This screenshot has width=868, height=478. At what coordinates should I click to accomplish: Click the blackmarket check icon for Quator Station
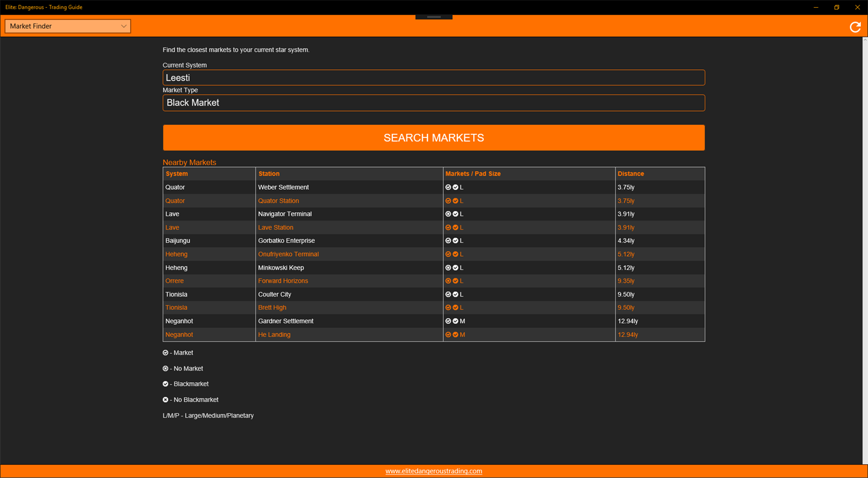click(456, 201)
